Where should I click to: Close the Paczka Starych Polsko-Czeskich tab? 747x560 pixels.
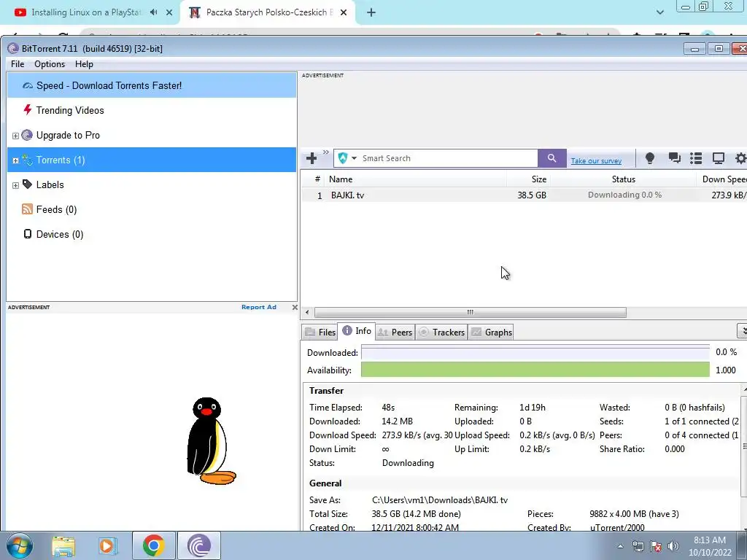tap(344, 13)
